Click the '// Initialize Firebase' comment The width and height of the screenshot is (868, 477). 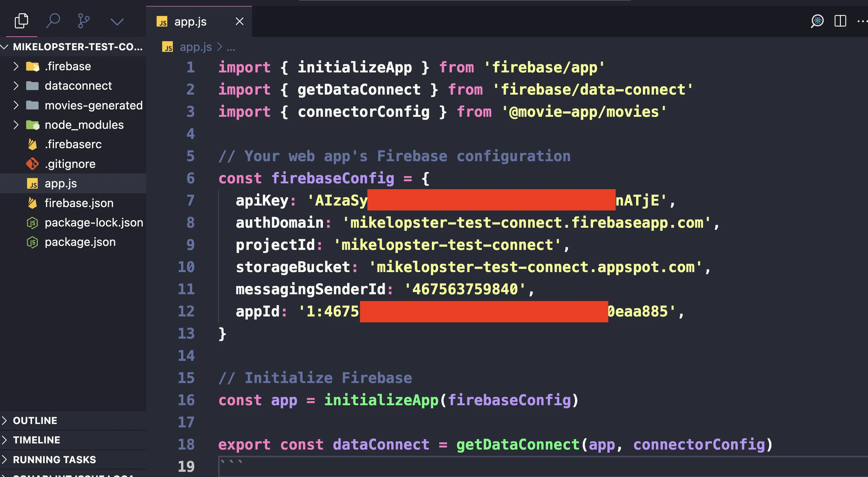tap(315, 378)
